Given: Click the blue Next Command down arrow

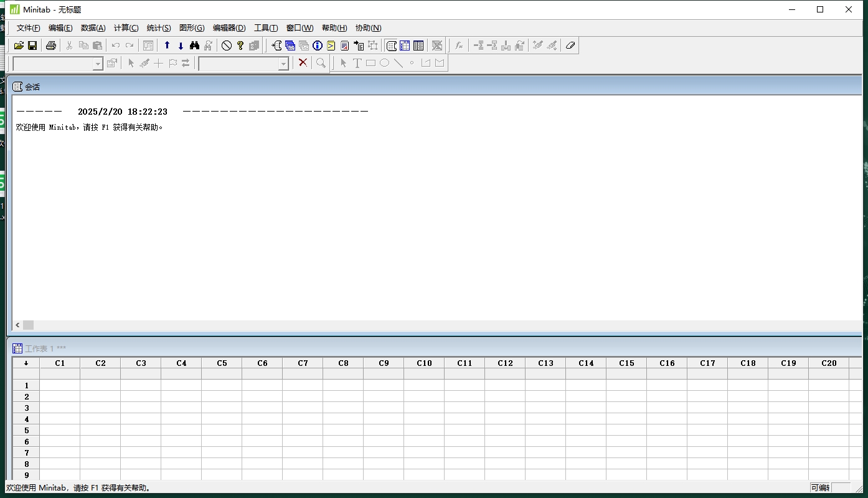Looking at the screenshot, I should [181, 45].
